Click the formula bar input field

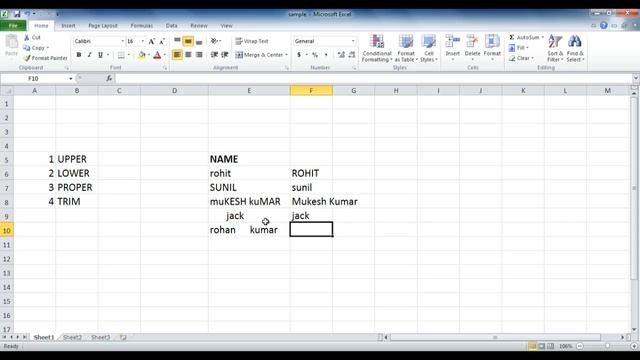click(x=373, y=78)
